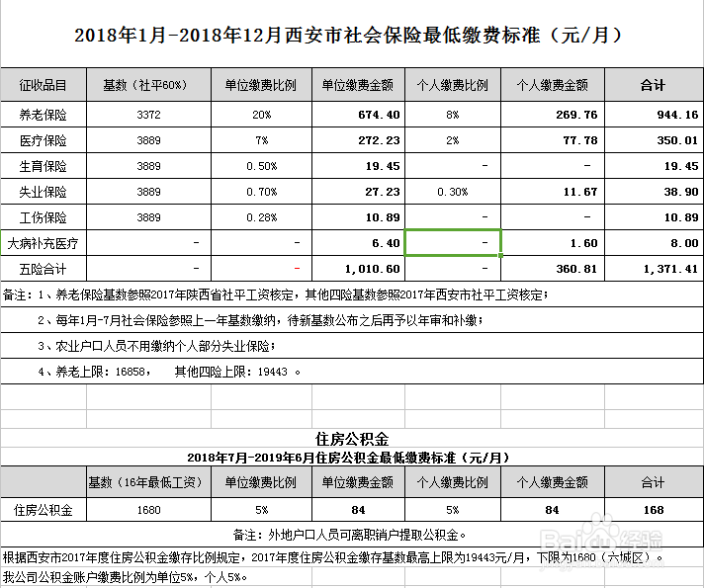This screenshot has height=588, width=704.
Task: Click the 生育保险 row label
Action: pos(44,166)
